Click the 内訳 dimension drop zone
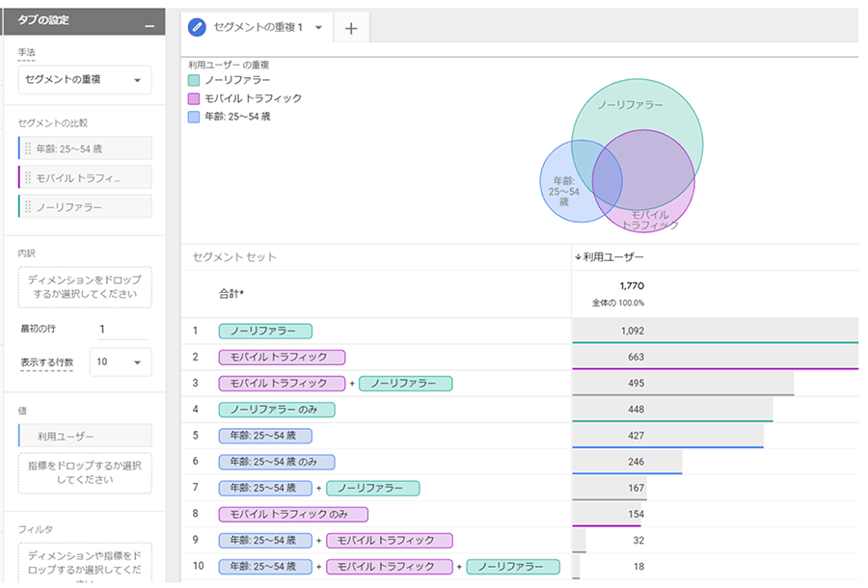The image size is (868, 588). pos(85,287)
